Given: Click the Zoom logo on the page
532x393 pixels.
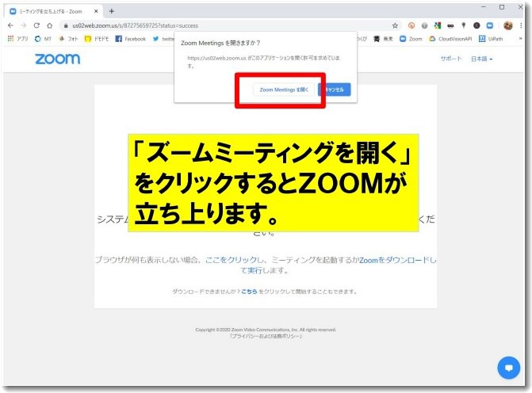Looking at the screenshot, I should [58, 59].
